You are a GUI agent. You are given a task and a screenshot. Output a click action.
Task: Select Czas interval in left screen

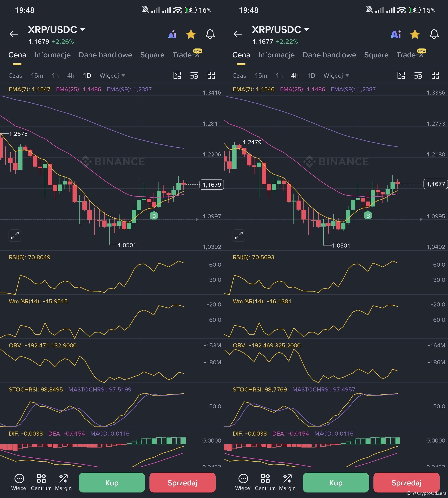pos(15,76)
